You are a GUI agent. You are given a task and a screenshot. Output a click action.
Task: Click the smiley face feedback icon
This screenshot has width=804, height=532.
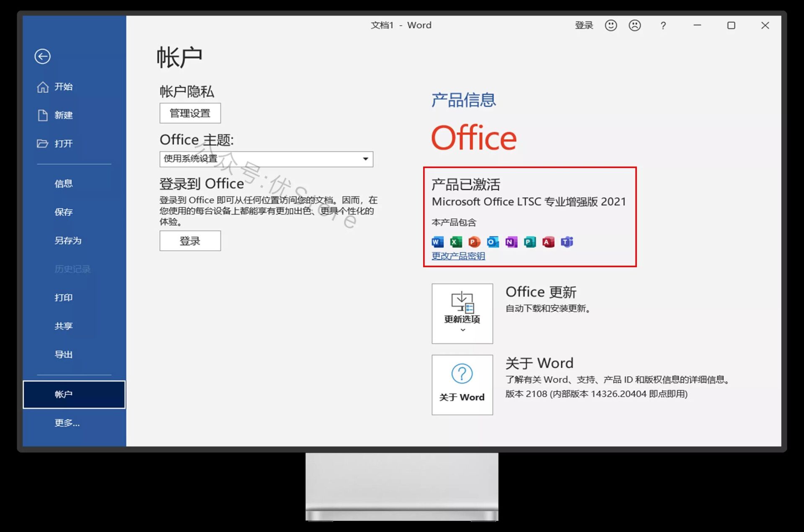[611, 26]
